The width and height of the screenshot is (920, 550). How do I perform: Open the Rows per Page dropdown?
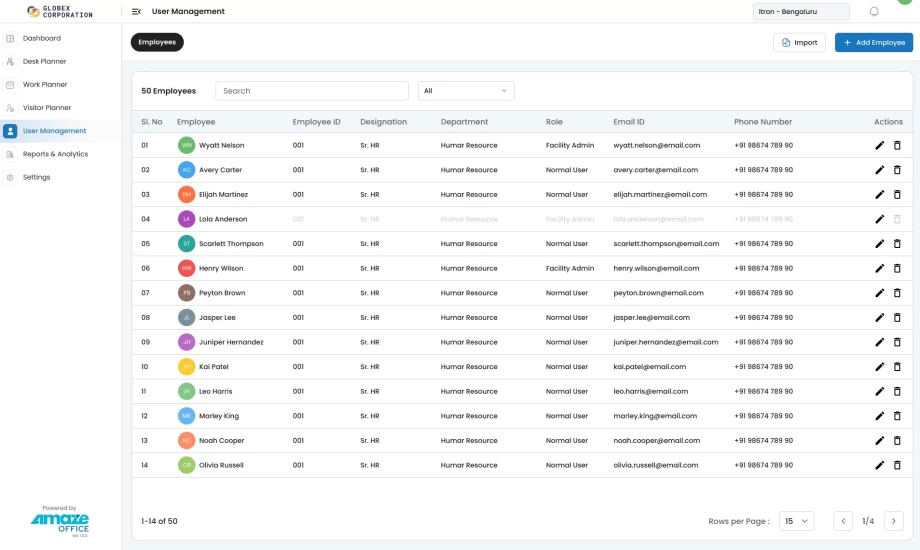(797, 521)
